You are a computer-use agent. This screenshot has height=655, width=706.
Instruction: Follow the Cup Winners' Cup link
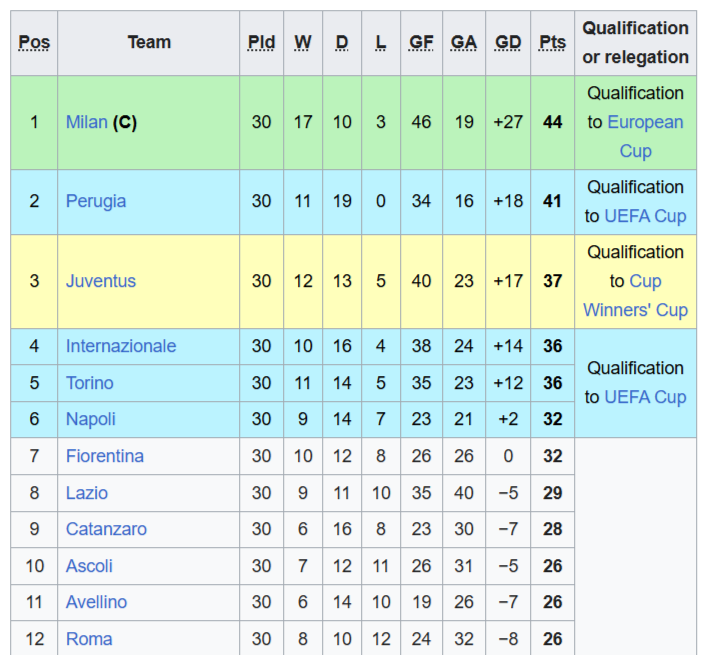(635, 295)
